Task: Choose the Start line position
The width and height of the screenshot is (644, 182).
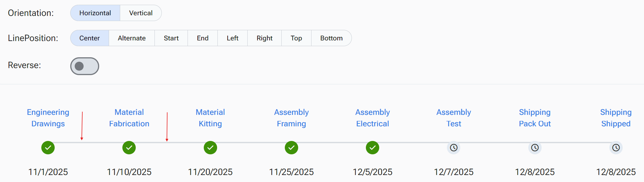Action: (x=171, y=38)
